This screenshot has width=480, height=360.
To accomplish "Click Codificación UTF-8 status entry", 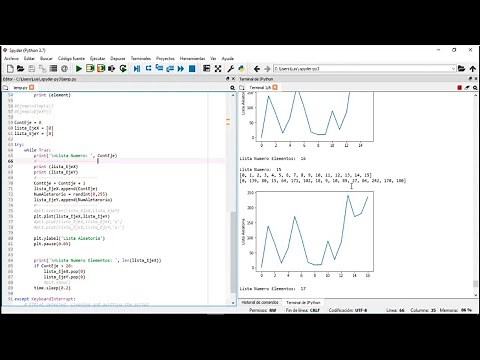I will click(x=348, y=310).
